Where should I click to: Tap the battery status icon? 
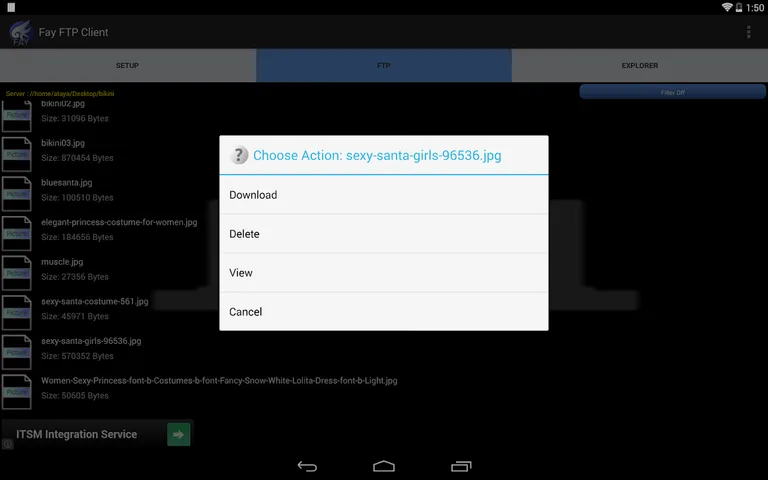pyautogui.click(x=739, y=7)
